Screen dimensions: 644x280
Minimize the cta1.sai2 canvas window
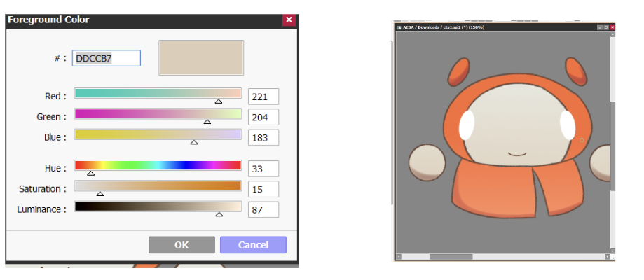pos(600,27)
